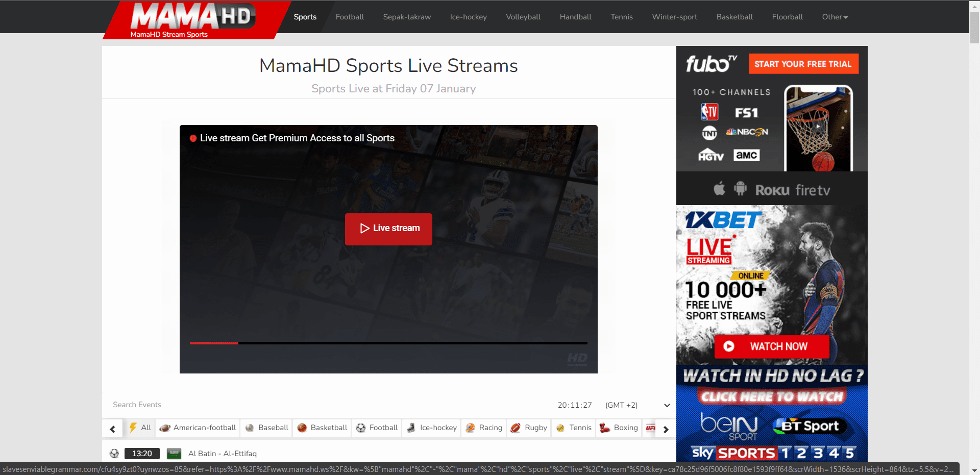Choose the Basketball ball icon filter
980x475 pixels.
pos(302,428)
